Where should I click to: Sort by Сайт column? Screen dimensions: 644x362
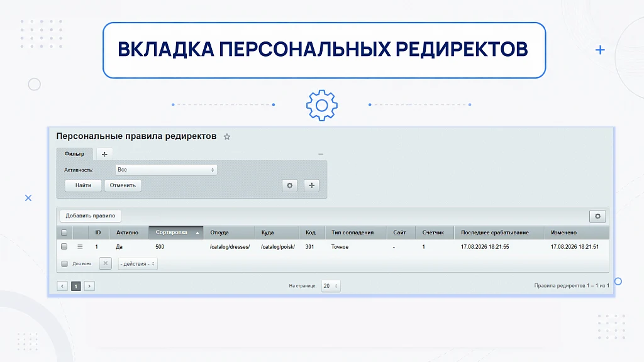(x=401, y=233)
